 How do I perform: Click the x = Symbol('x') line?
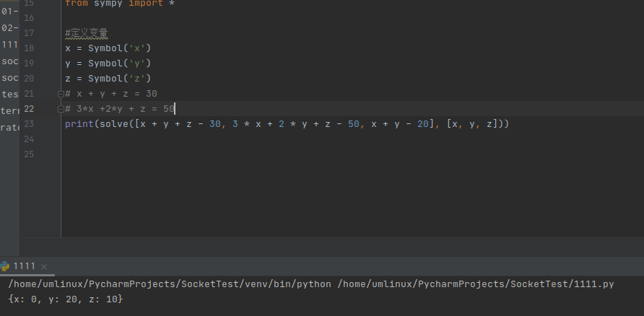coord(108,48)
